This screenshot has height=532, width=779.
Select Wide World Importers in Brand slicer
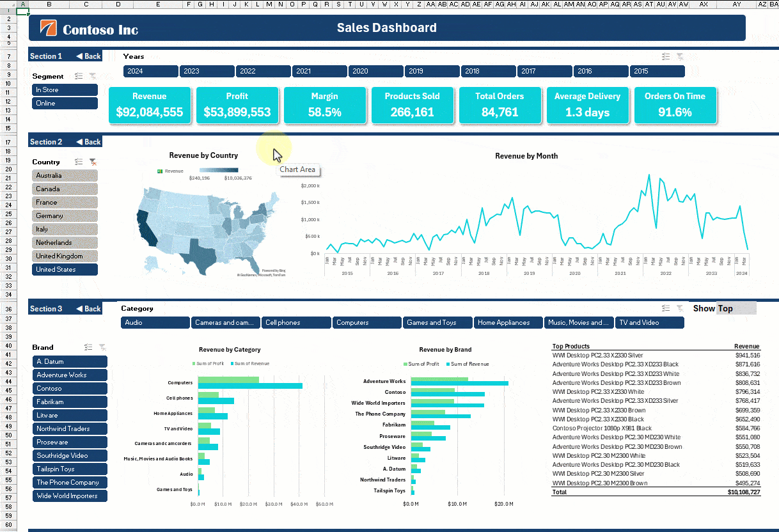pyautogui.click(x=70, y=496)
